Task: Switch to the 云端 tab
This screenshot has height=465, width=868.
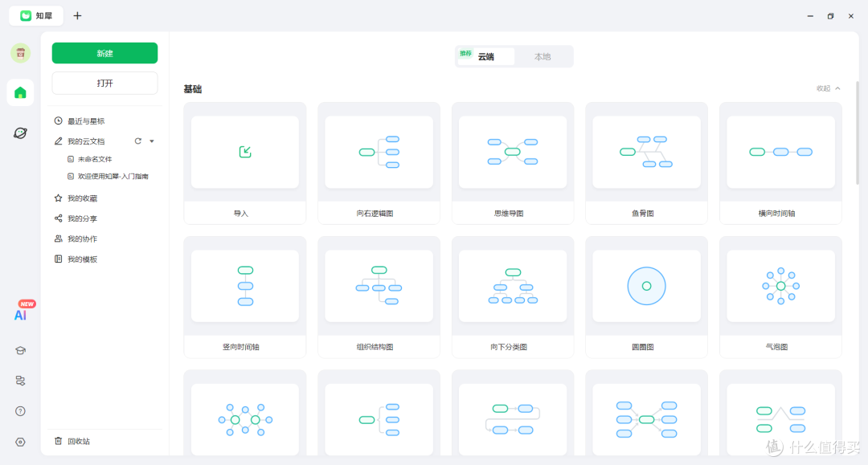Action: pyautogui.click(x=485, y=56)
